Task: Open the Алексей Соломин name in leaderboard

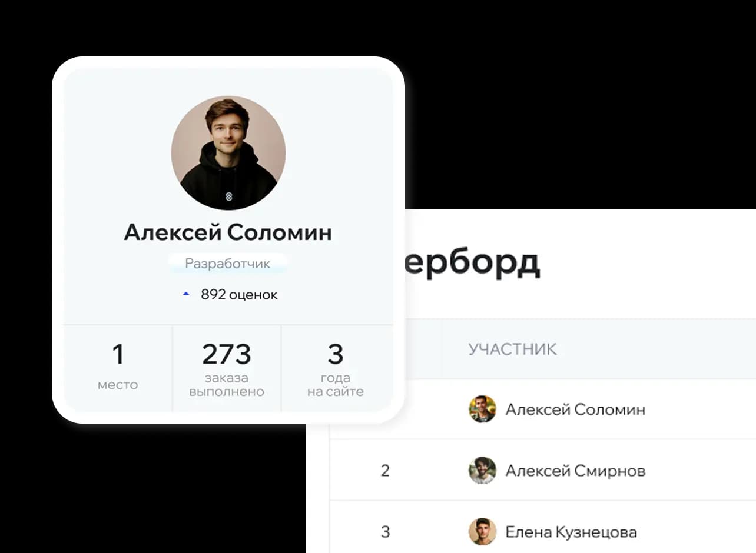Action: tap(575, 409)
